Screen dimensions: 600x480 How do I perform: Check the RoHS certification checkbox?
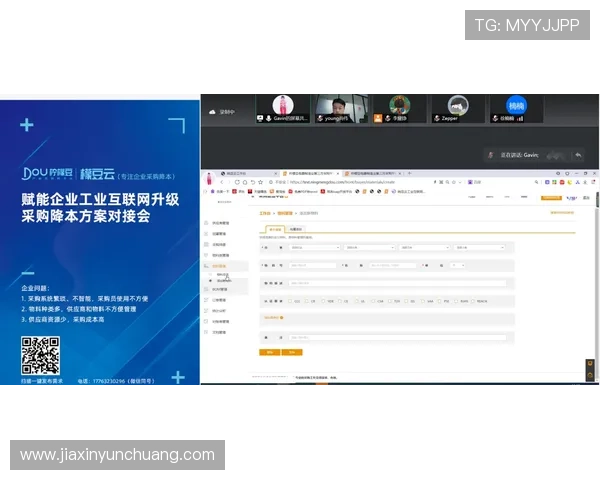pyautogui.click(x=456, y=301)
